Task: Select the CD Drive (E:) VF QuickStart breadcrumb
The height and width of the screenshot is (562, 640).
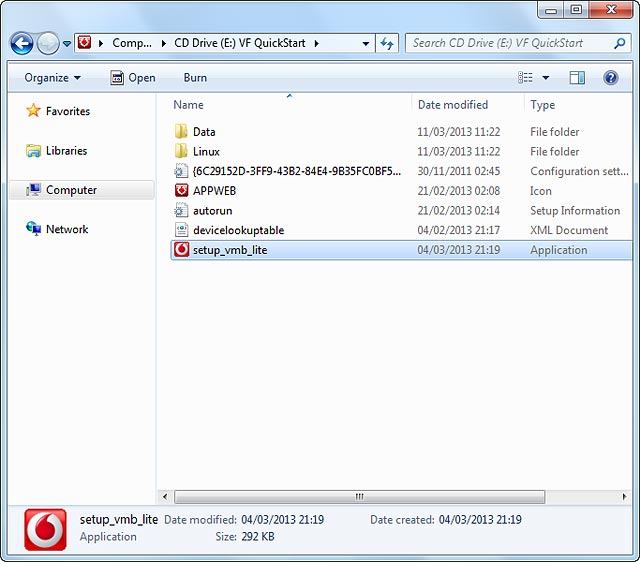Action: (x=240, y=43)
